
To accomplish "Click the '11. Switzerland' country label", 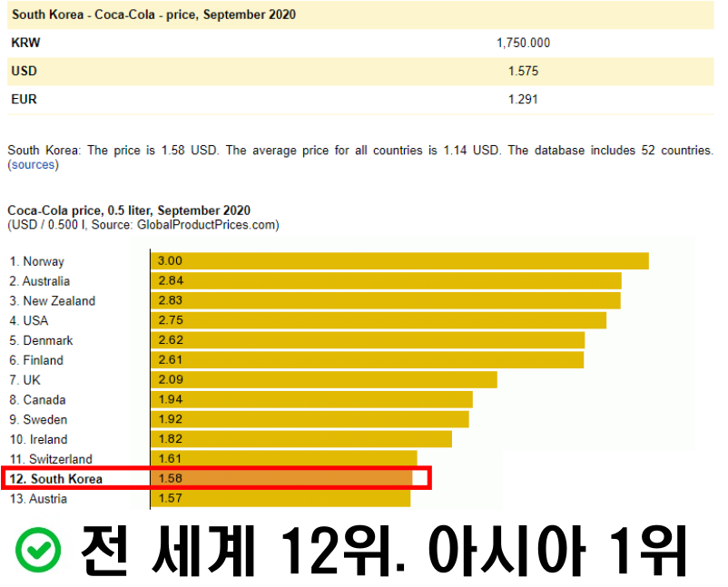I will [51, 459].
